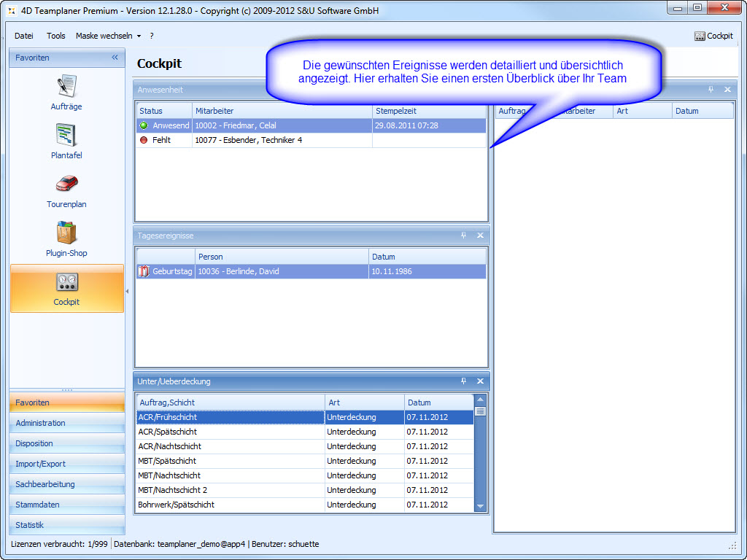The image size is (747, 560).
Task: Click the Cockpit shortcut in top-right toolbar
Action: tap(713, 36)
